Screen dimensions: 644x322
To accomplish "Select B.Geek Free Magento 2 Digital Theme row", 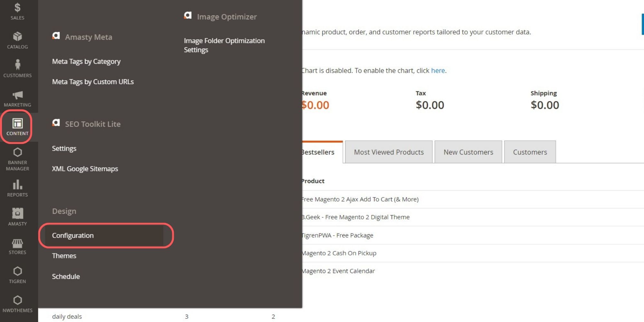I will pyautogui.click(x=473, y=217).
